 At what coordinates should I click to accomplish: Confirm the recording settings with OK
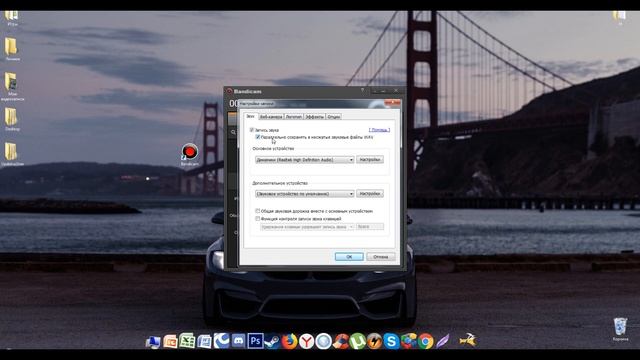click(x=349, y=257)
